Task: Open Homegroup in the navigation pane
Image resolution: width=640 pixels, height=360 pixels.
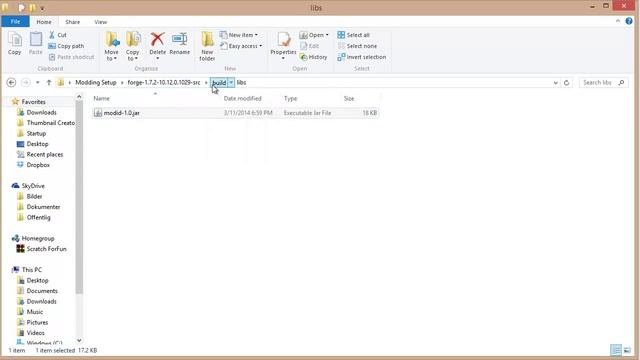Action: click(x=38, y=238)
